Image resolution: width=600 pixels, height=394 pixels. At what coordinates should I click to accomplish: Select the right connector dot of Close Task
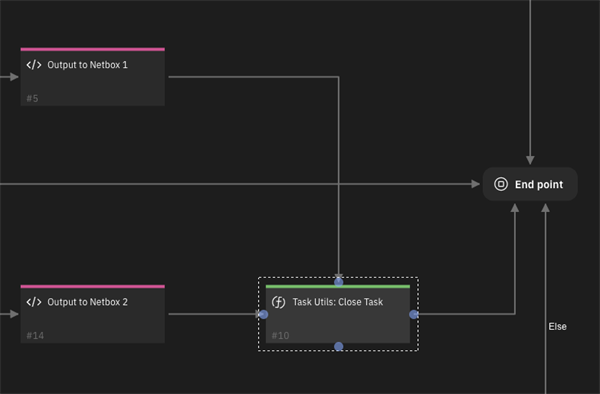pyautogui.click(x=414, y=314)
